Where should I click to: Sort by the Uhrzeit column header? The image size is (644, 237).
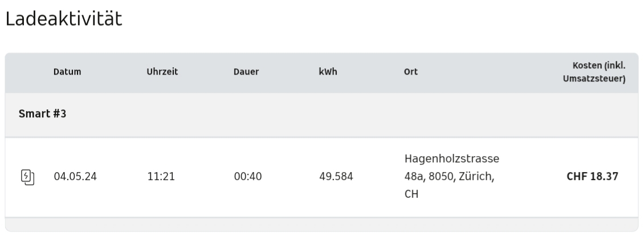point(162,72)
